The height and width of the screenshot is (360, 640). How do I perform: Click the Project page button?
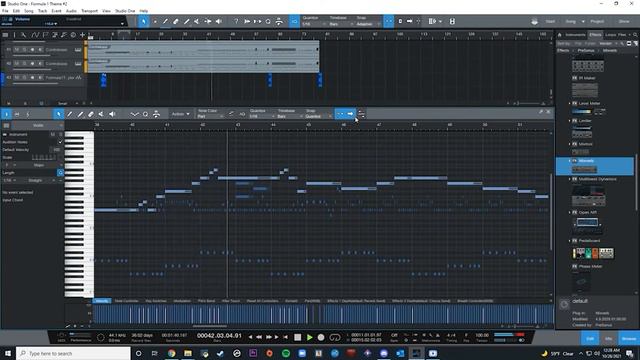coord(597,21)
